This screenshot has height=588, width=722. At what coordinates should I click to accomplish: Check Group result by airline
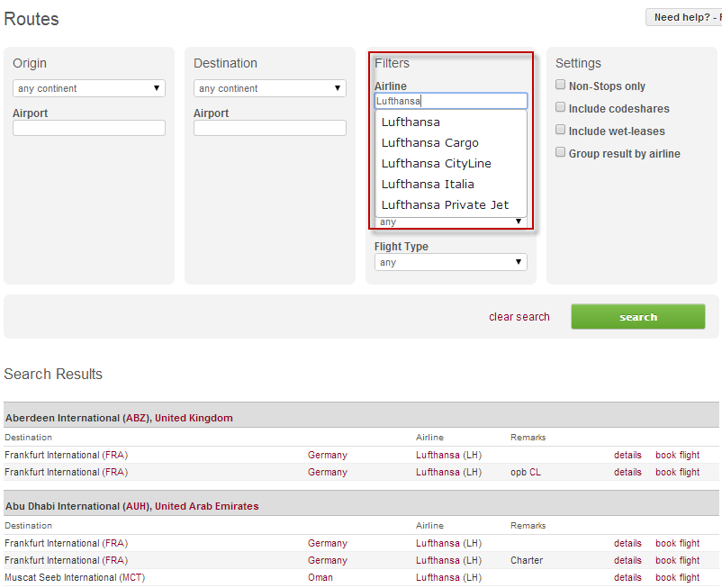pos(561,153)
